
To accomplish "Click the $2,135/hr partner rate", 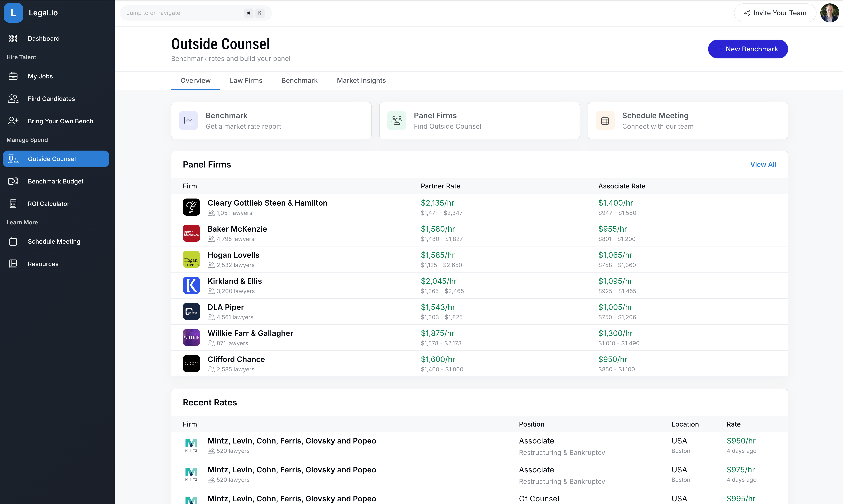I will [438, 203].
